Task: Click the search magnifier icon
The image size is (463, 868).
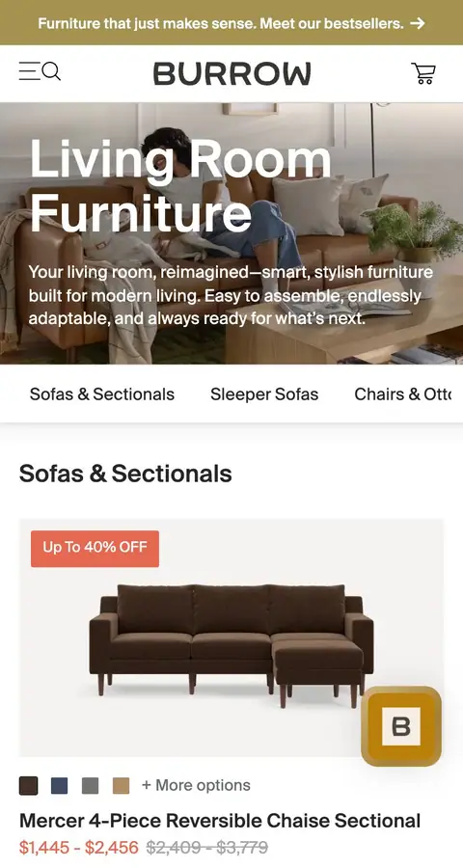Action: 51,71
